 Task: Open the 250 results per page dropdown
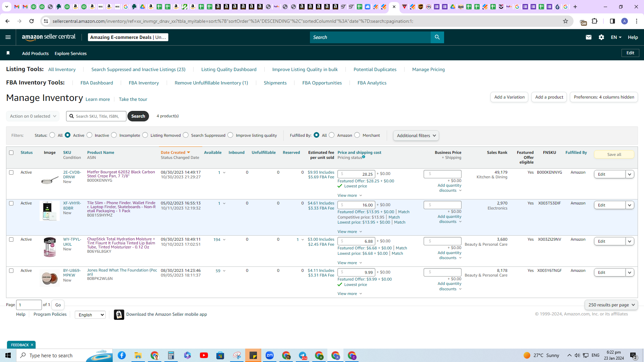coord(611,305)
